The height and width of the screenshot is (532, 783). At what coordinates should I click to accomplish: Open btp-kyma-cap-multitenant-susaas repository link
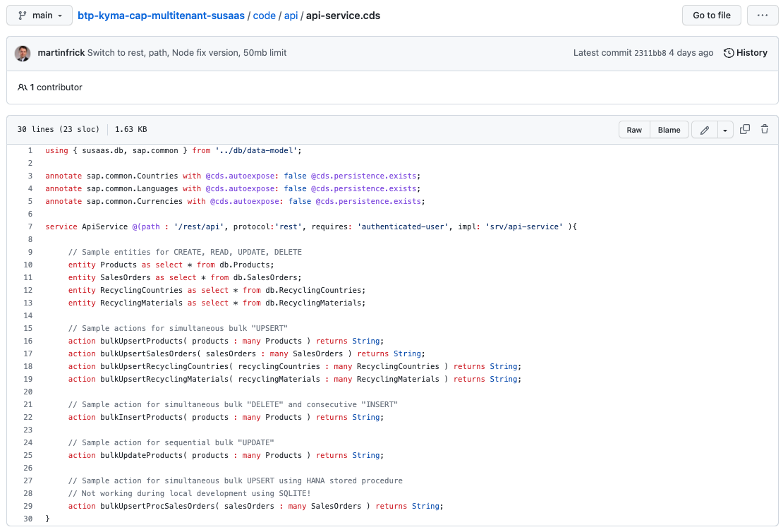pyautogui.click(x=161, y=16)
